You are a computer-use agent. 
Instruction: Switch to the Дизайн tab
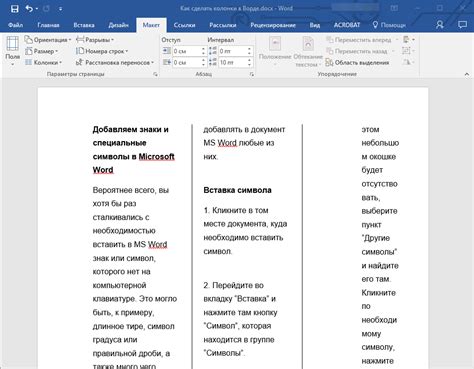[118, 25]
